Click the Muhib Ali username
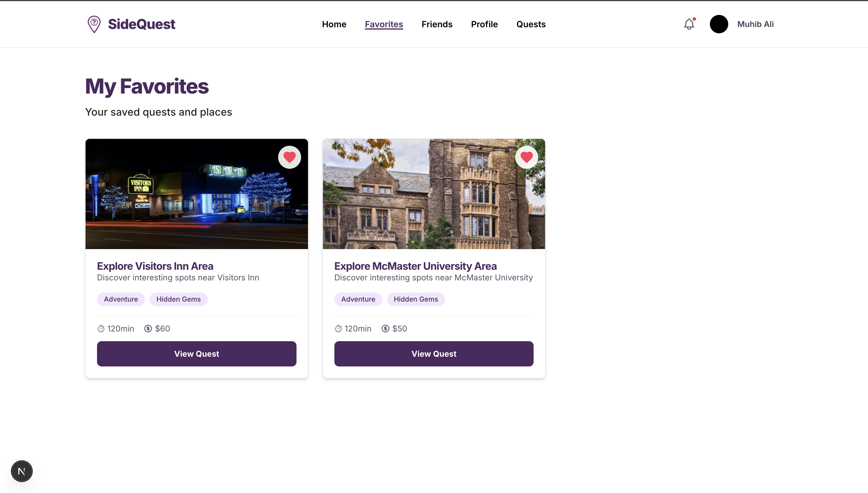868x493 pixels. [x=755, y=24]
